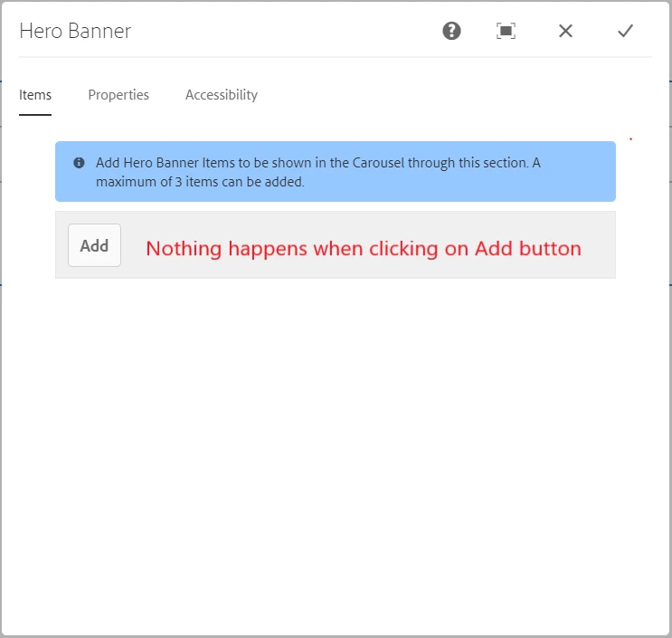Viewport: 672px width, 638px height.
Task: Open the Accessibility tab
Action: 222,95
